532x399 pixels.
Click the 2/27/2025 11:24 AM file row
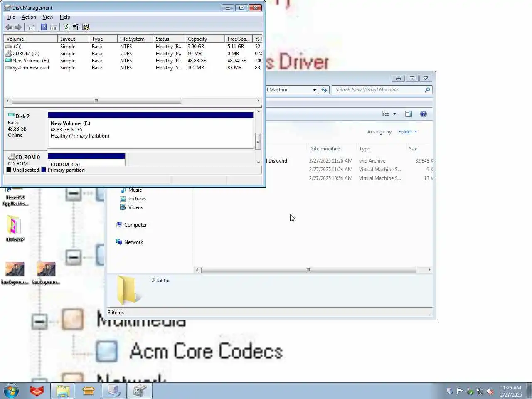click(349, 170)
